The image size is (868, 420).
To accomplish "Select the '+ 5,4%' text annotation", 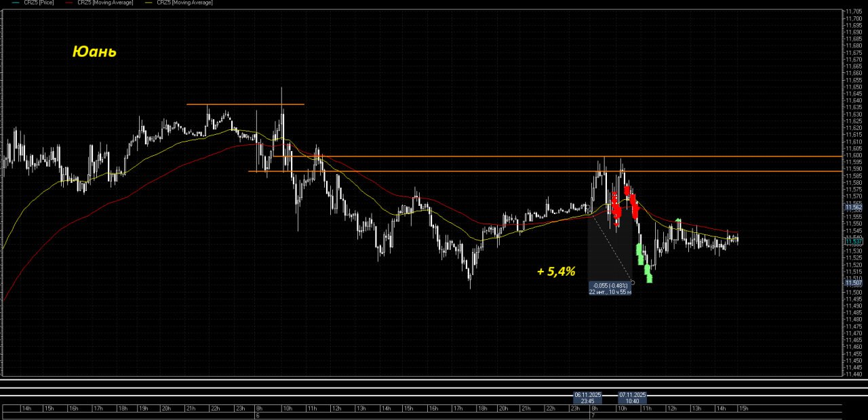I will tap(556, 272).
